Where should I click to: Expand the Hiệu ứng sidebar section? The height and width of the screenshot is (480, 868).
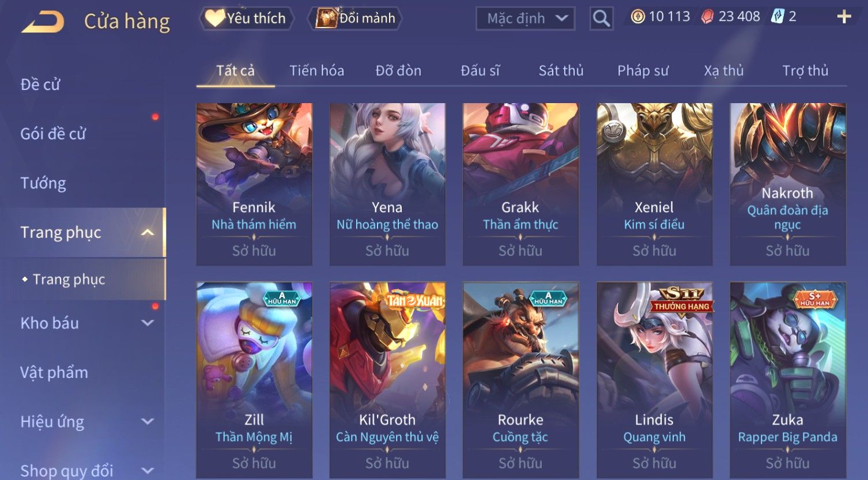(148, 422)
